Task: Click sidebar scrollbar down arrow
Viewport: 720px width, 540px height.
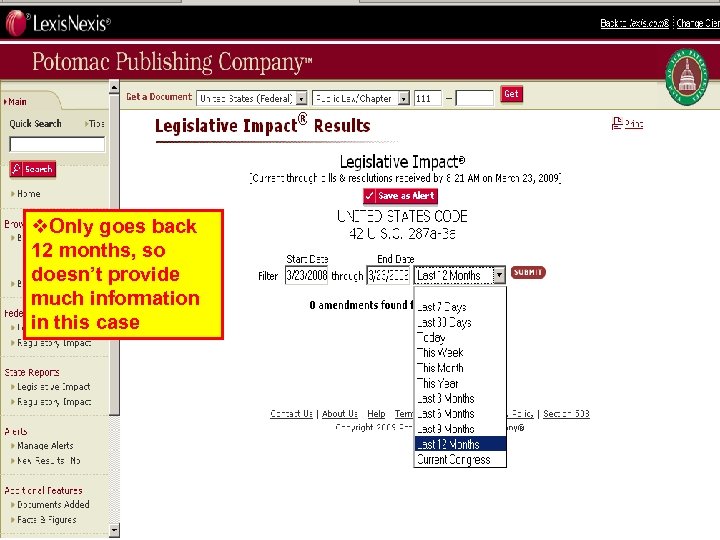Action: [x=114, y=530]
